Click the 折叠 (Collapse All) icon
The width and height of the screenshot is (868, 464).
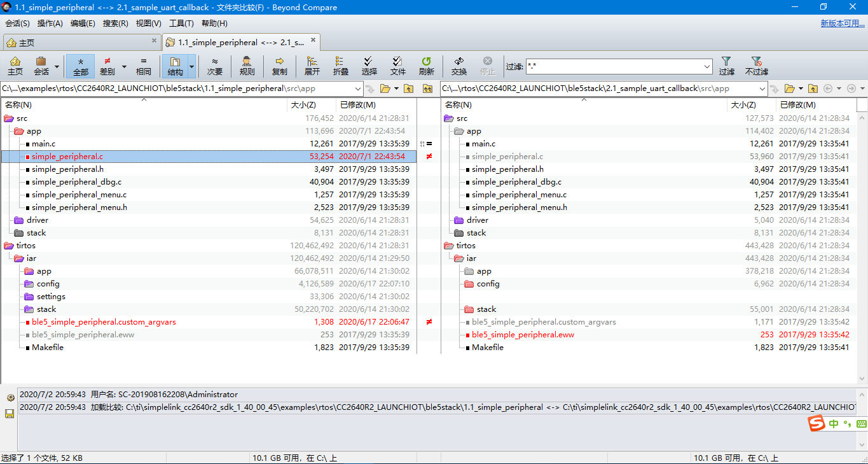click(341, 66)
